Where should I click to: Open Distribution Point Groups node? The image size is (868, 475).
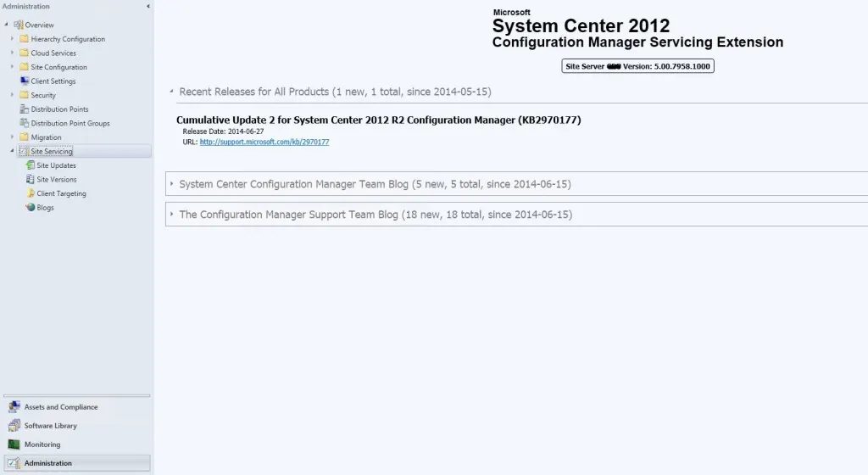point(70,123)
